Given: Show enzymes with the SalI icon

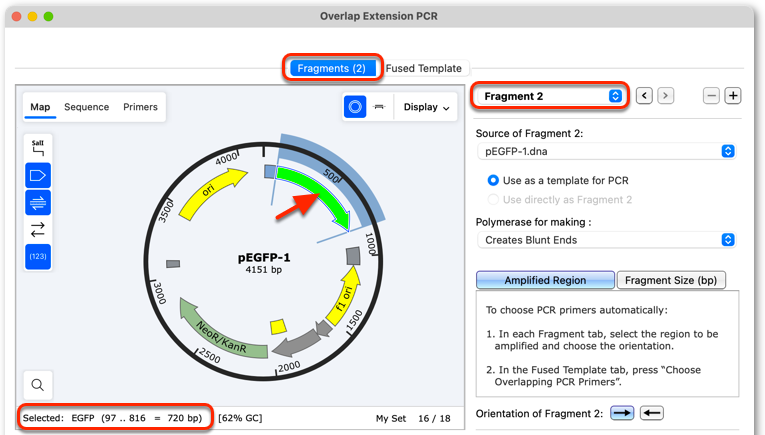Looking at the screenshot, I should (38, 147).
